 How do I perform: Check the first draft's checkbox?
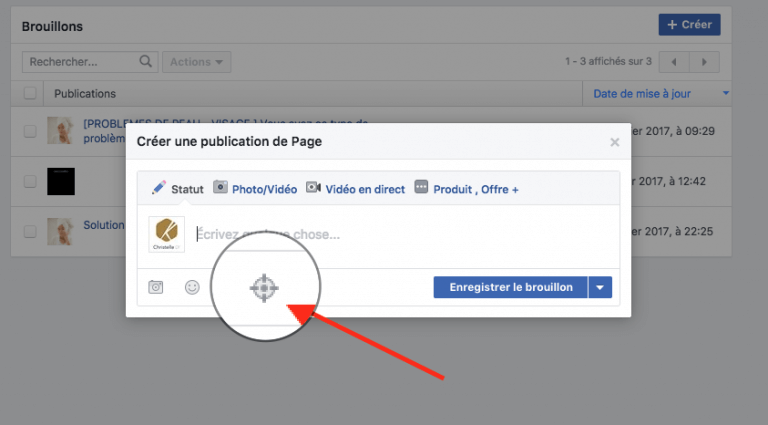[x=30, y=130]
